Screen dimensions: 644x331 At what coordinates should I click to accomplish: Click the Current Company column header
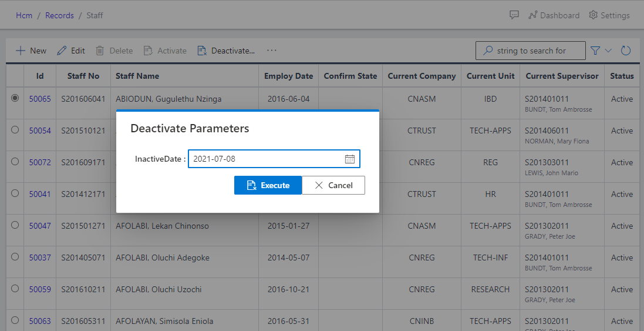(x=422, y=76)
